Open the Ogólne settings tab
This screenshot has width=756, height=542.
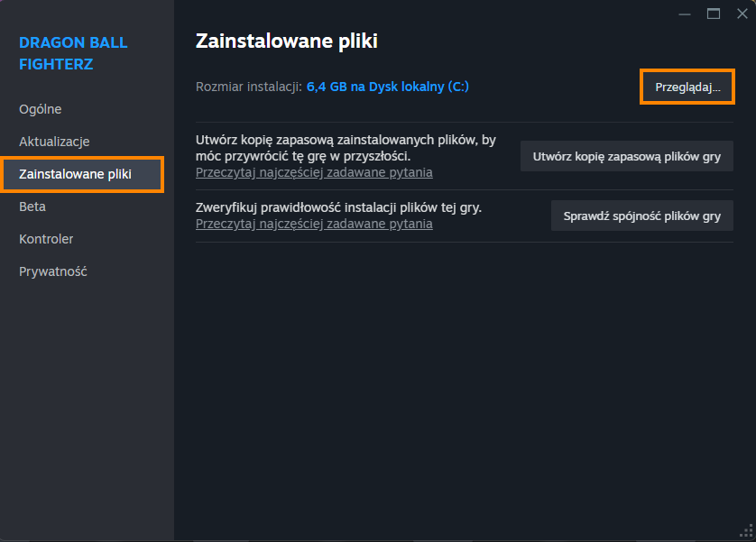[x=41, y=109]
